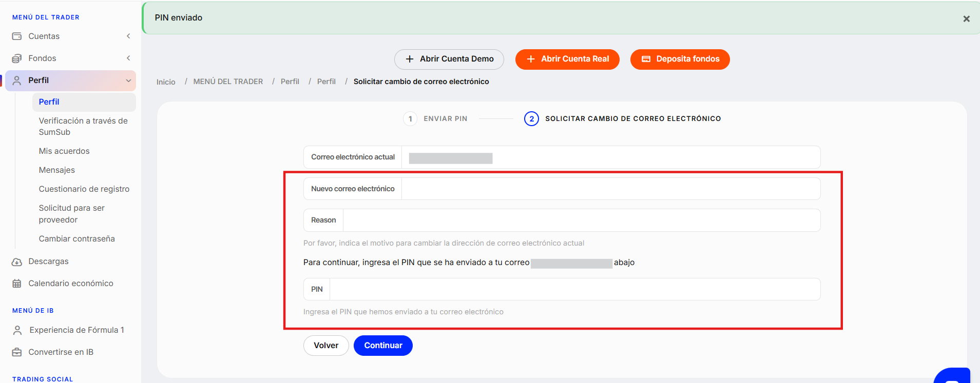Follow second Perfil breadcrumb link
The height and width of the screenshot is (383, 980).
coord(326,82)
